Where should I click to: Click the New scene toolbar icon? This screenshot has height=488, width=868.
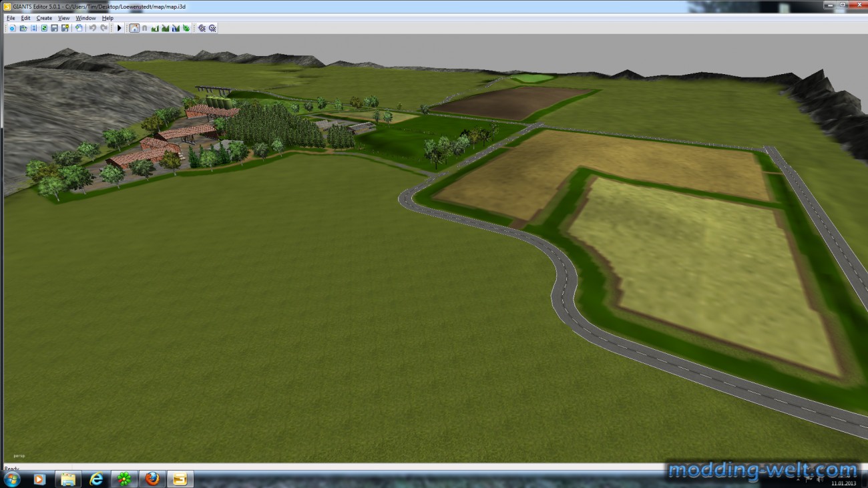click(12, 28)
